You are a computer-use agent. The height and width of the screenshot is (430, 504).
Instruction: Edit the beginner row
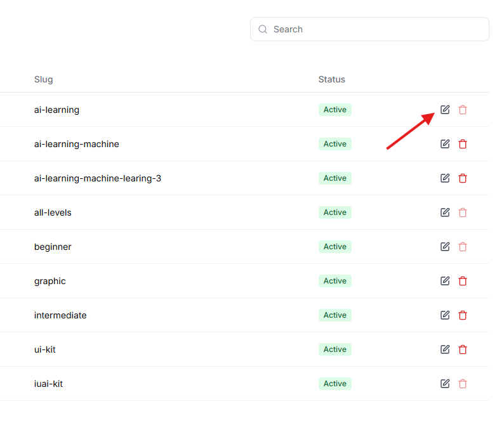(x=445, y=247)
